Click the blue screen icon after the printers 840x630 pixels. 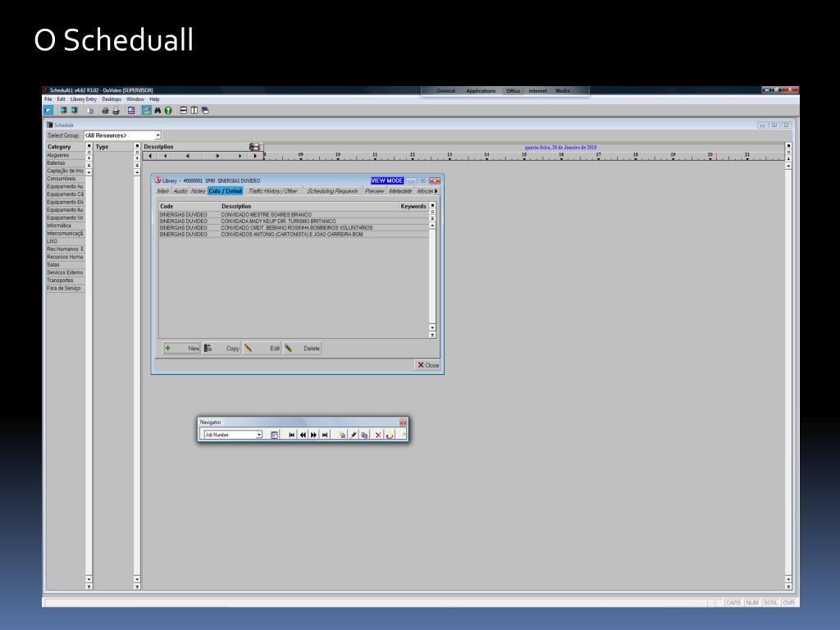(131, 111)
